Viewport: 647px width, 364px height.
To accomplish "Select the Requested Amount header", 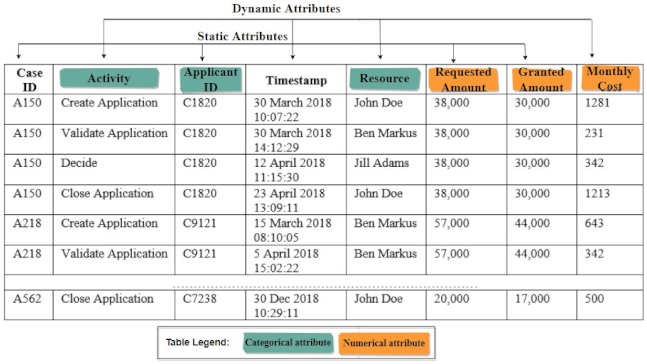I will pyautogui.click(x=463, y=79).
